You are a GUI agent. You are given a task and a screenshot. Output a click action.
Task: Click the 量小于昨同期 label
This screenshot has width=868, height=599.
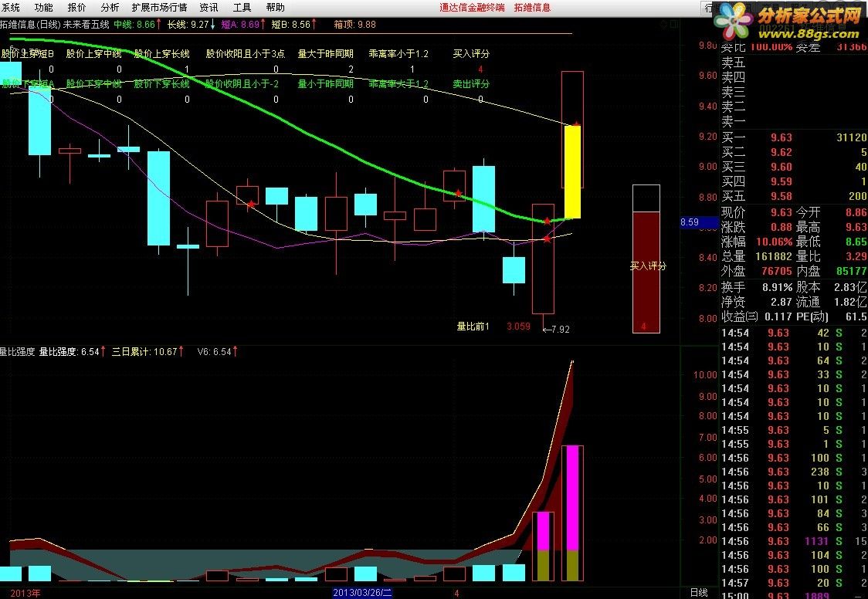coord(326,83)
